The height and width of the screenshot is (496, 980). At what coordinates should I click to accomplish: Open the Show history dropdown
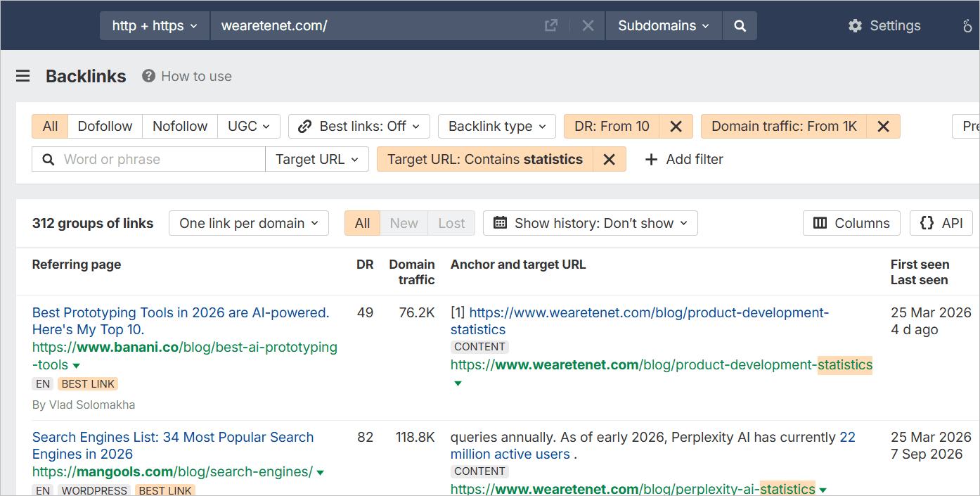click(x=591, y=223)
